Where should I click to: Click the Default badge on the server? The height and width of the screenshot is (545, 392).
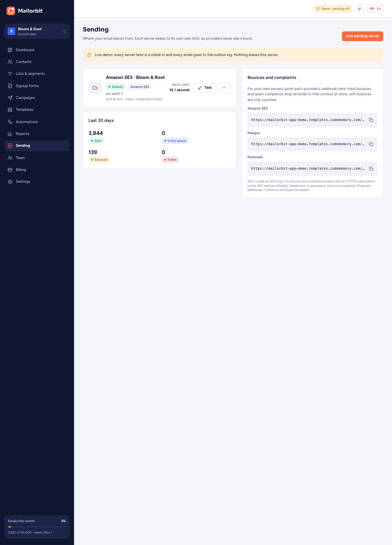point(116,87)
